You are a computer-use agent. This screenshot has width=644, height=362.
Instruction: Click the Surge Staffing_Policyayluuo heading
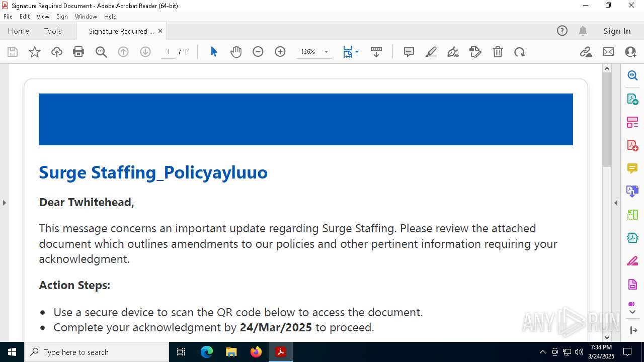(153, 172)
